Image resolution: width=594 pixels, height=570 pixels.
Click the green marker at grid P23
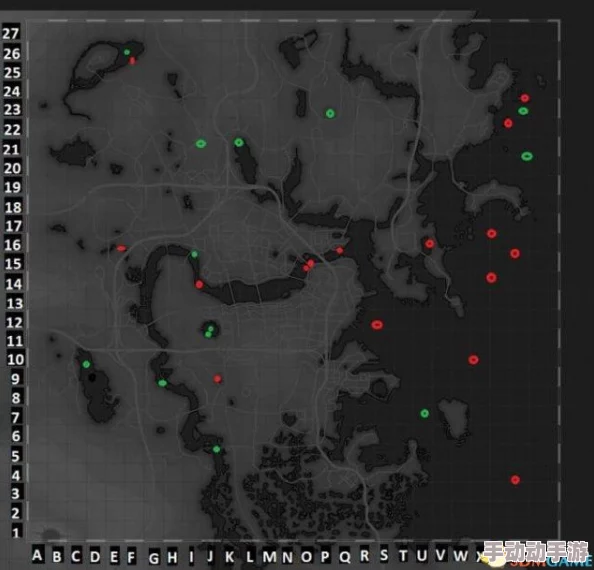point(330,113)
